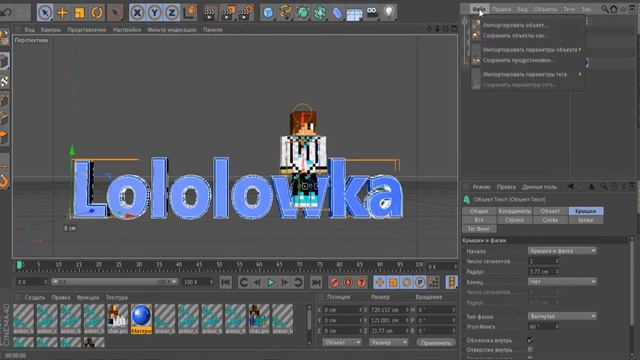
Task: Click the Undo arrow icon
Action: click(7, 12)
